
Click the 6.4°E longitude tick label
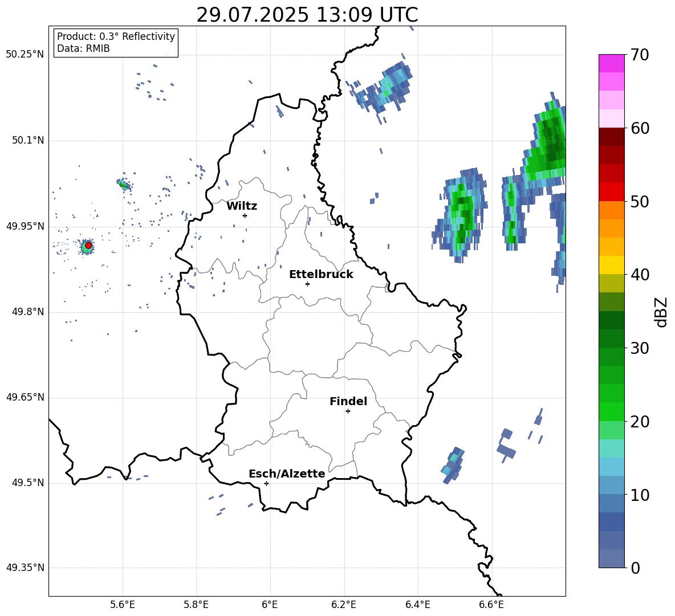[x=417, y=605]
